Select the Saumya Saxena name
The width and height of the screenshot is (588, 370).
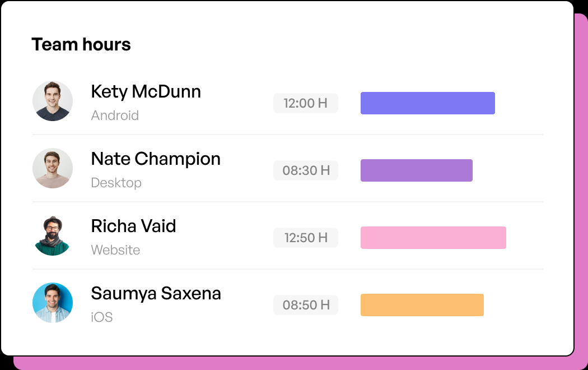156,294
